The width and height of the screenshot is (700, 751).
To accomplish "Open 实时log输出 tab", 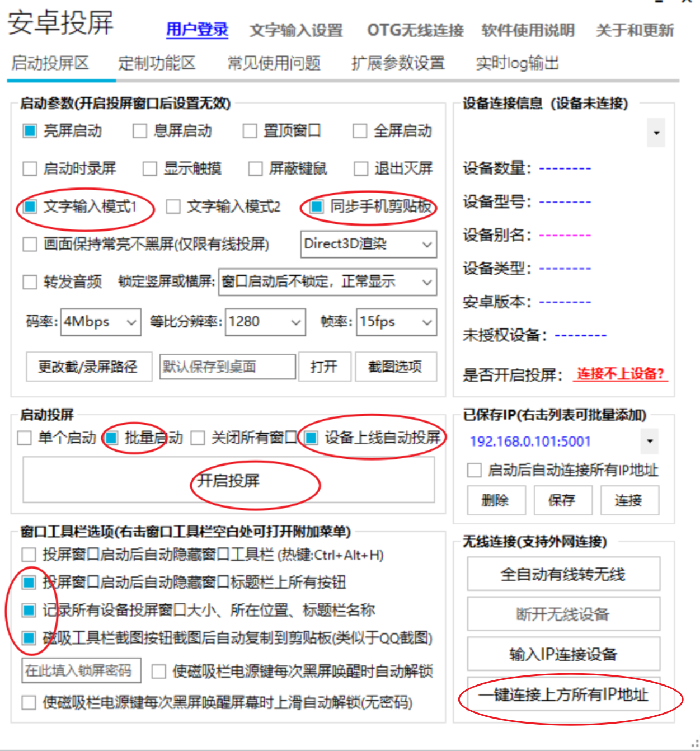I will 516,63.
